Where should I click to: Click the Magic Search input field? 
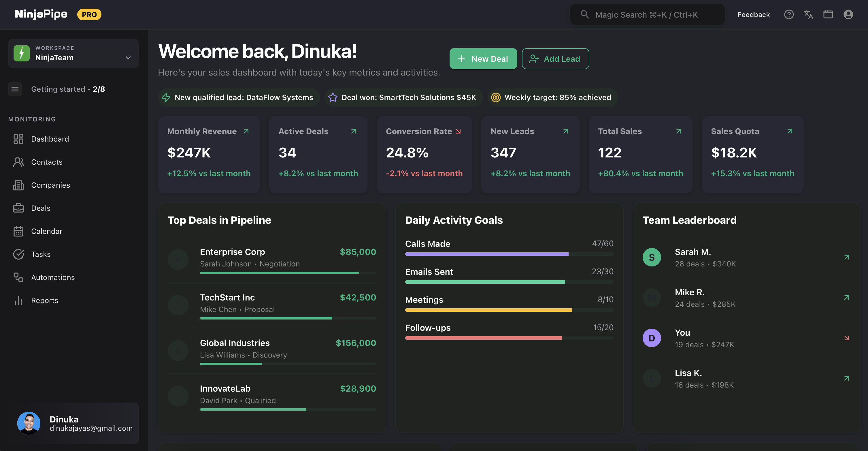coord(647,14)
